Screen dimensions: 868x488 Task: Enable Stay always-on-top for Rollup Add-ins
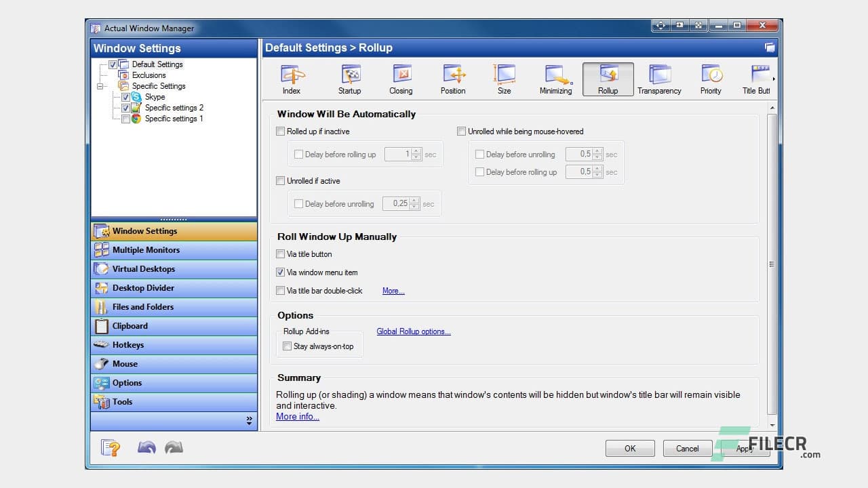(x=288, y=346)
